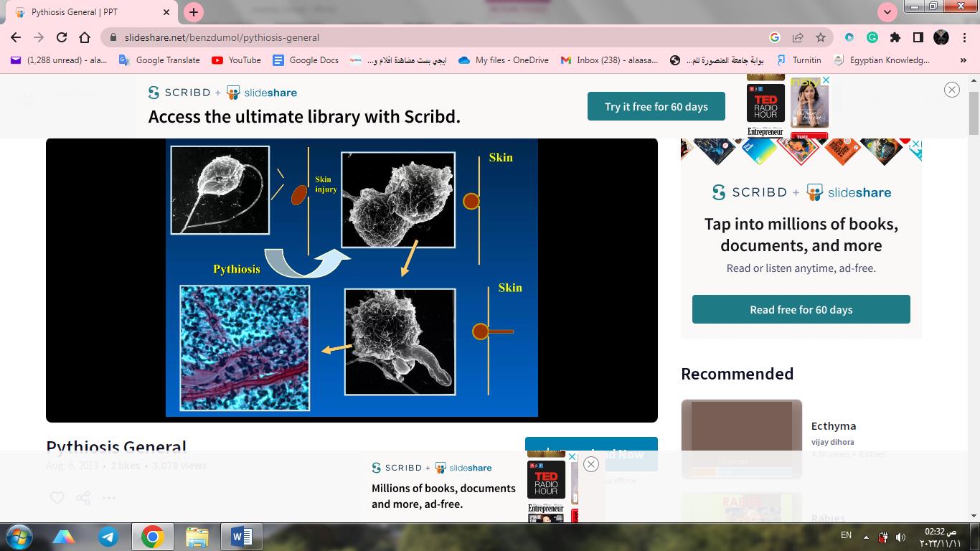The width and height of the screenshot is (980, 551).
Task: Close the Pythiosis General tab
Action: (166, 12)
